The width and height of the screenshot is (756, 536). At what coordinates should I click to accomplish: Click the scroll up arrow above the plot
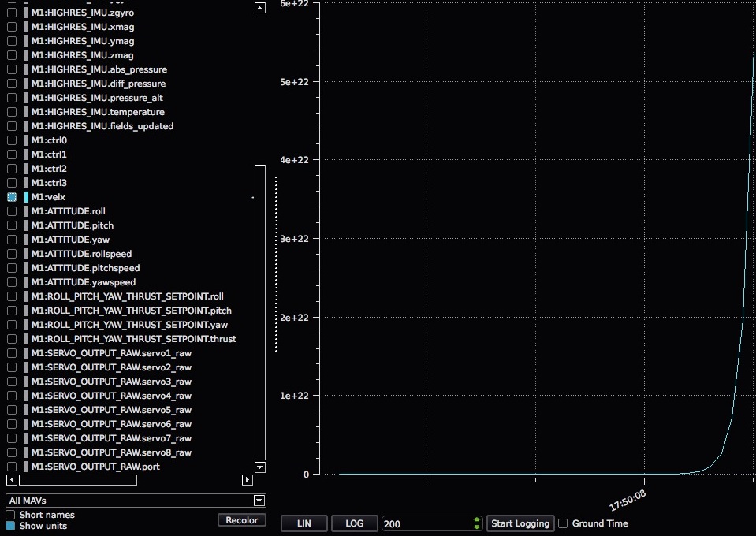[x=259, y=6]
